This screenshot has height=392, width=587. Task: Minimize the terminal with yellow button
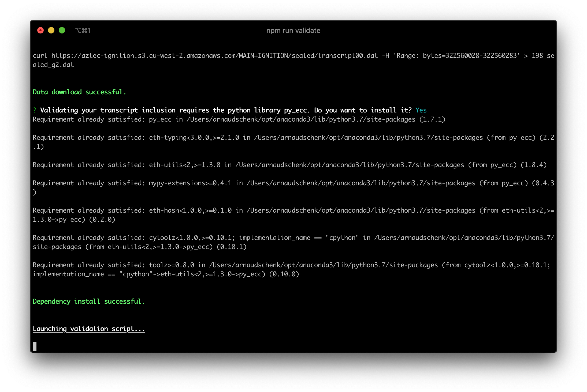51,31
